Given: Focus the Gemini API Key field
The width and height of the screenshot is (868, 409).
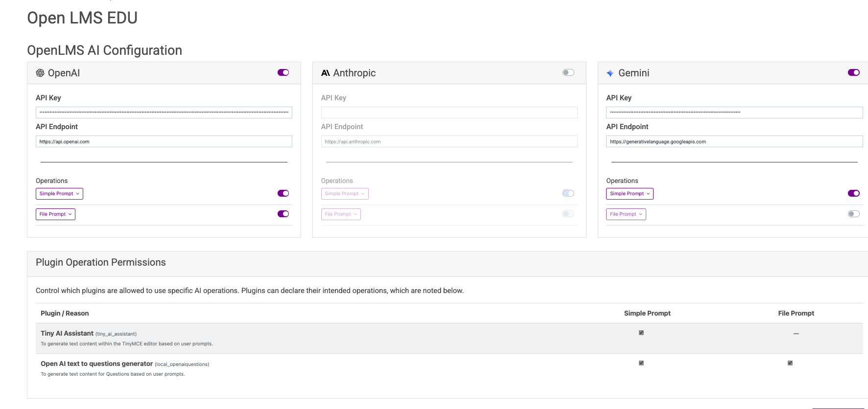Looking at the screenshot, I should 734,113.
